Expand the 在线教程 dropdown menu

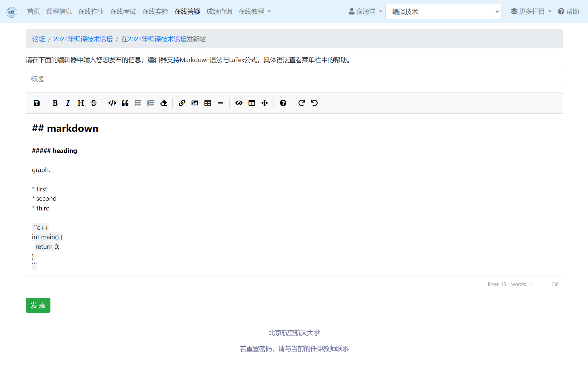tap(255, 12)
